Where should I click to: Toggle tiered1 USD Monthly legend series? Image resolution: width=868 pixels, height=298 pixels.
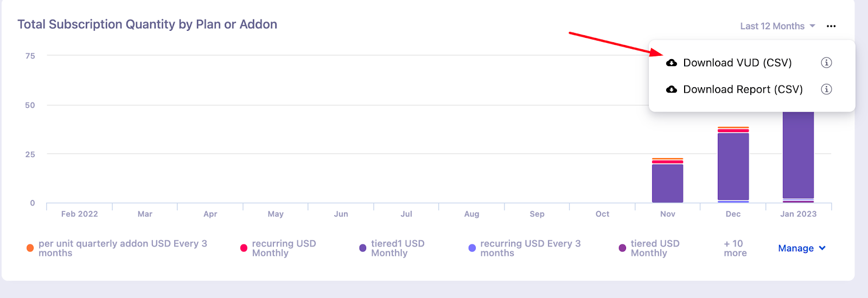point(398,248)
